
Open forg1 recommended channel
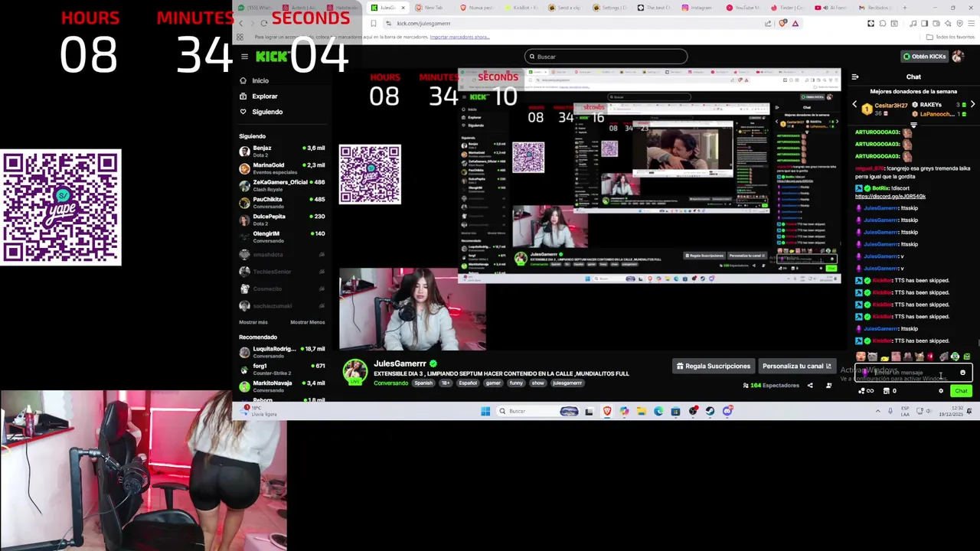coord(282,369)
